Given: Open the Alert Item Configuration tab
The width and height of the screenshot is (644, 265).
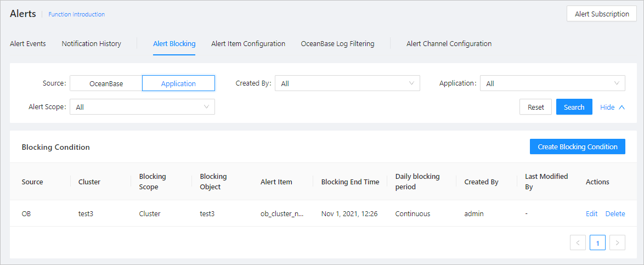Looking at the screenshot, I should (248, 44).
